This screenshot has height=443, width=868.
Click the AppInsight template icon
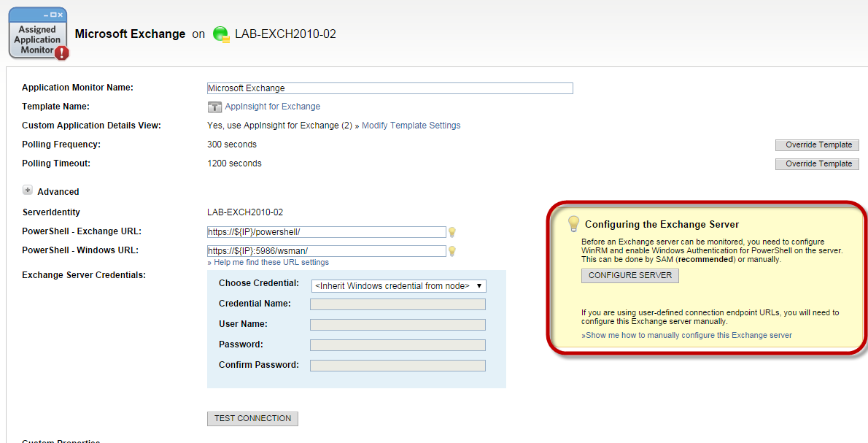214,107
